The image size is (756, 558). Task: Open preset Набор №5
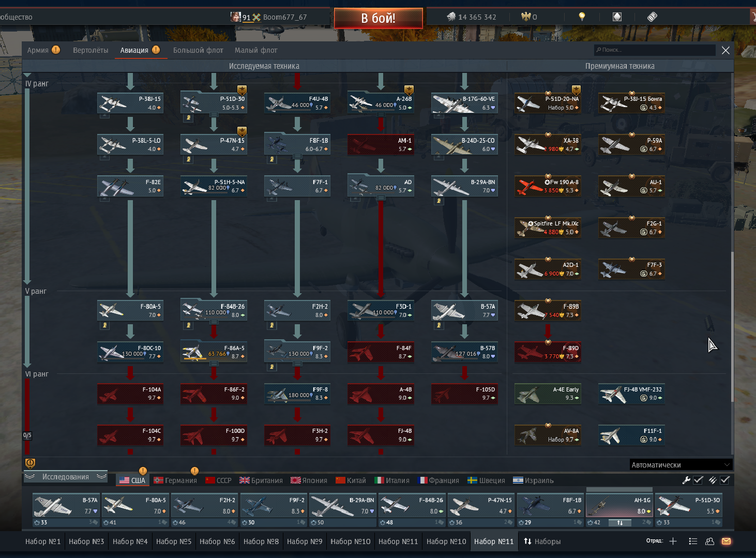[174, 541]
